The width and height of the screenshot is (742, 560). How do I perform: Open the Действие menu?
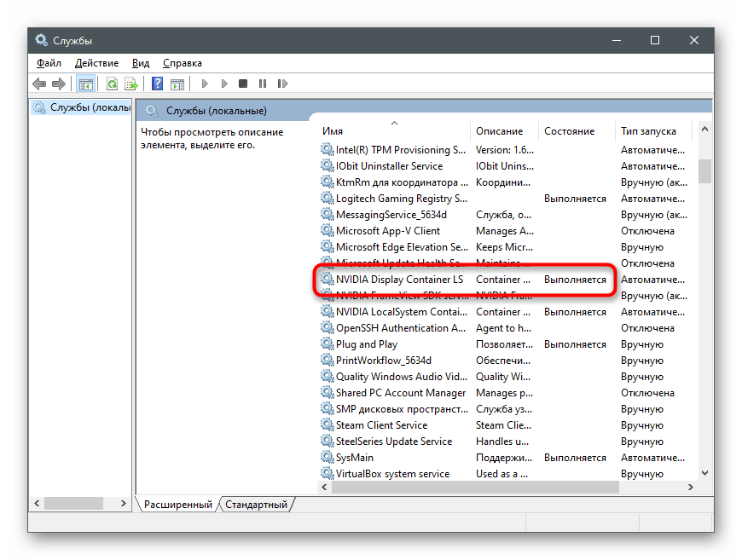click(x=96, y=63)
